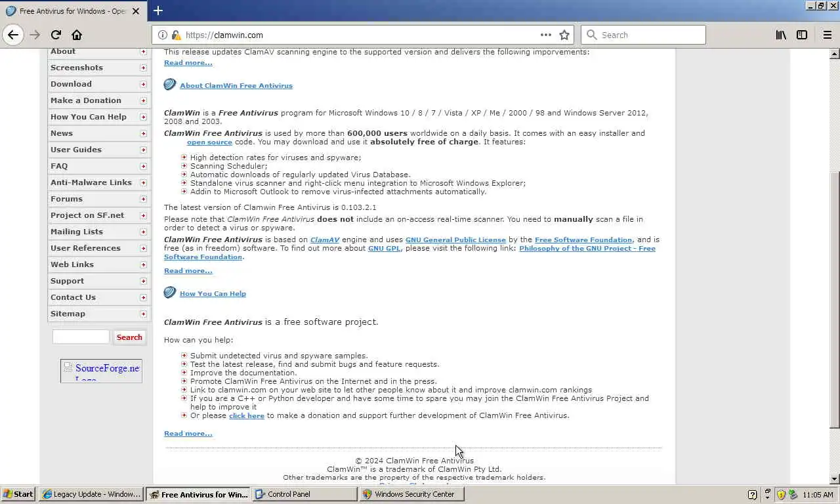840x504 pixels.
Task: Open the ClamAV engine link
Action: tap(325, 240)
